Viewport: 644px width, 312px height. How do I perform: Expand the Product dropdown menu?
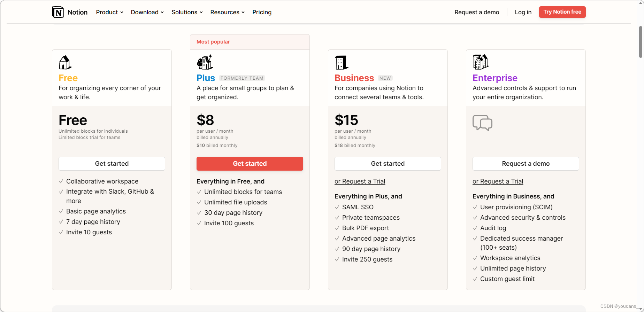[109, 12]
